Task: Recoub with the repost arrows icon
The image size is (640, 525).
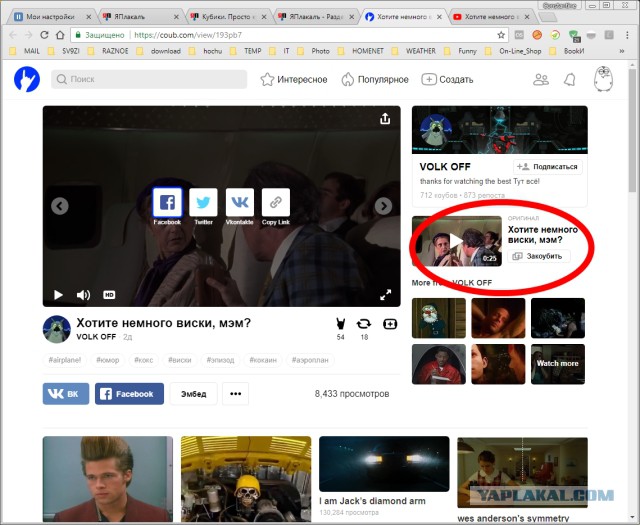Action: click(x=364, y=324)
